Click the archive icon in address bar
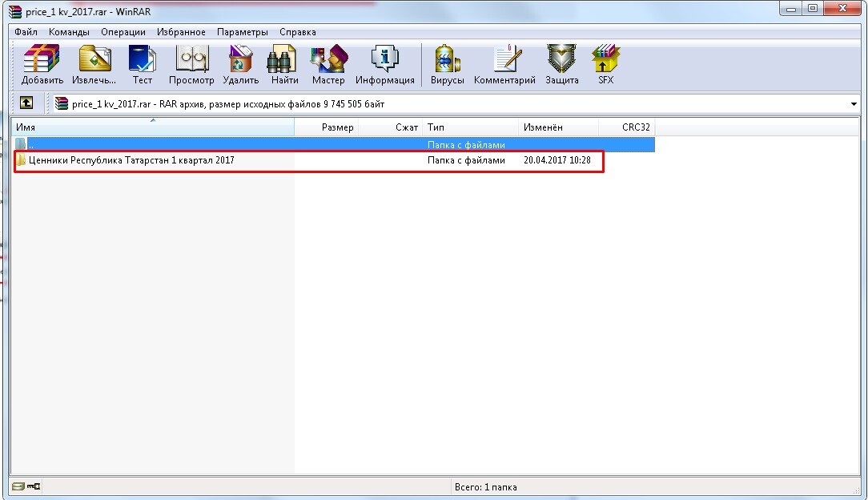Image resolution: width=868 pixels, height=500 pixels. [62, 103]
